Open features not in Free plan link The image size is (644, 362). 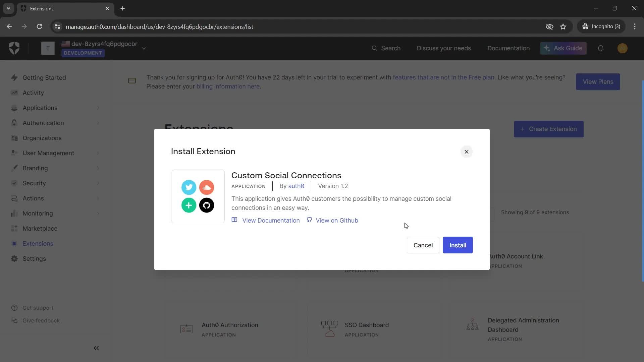click(x=443, y=77)
